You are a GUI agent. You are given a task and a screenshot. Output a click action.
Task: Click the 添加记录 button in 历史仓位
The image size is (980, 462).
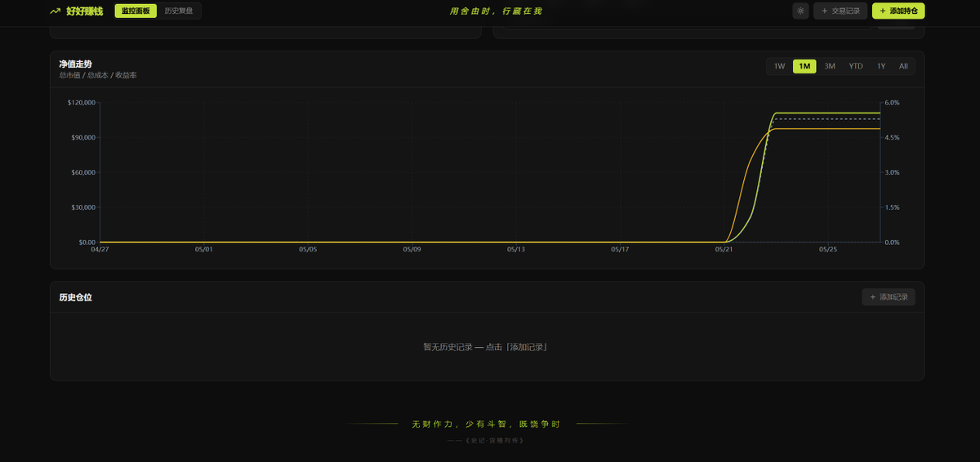point(889,297)
